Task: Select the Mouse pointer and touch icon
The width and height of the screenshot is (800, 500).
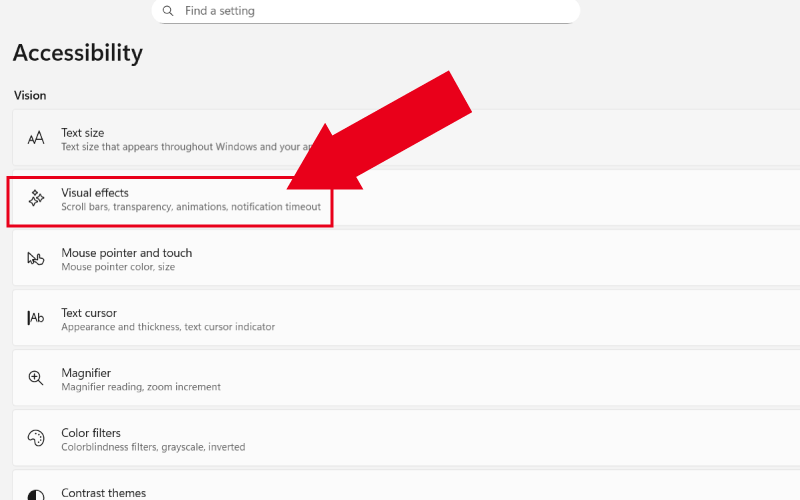Action: click(x=36, y=259)
